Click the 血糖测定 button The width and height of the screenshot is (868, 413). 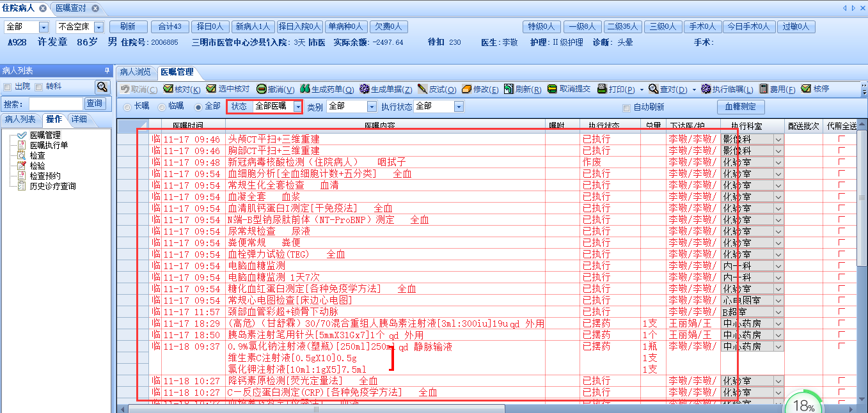pyautogui.click(x=740, y=107)
